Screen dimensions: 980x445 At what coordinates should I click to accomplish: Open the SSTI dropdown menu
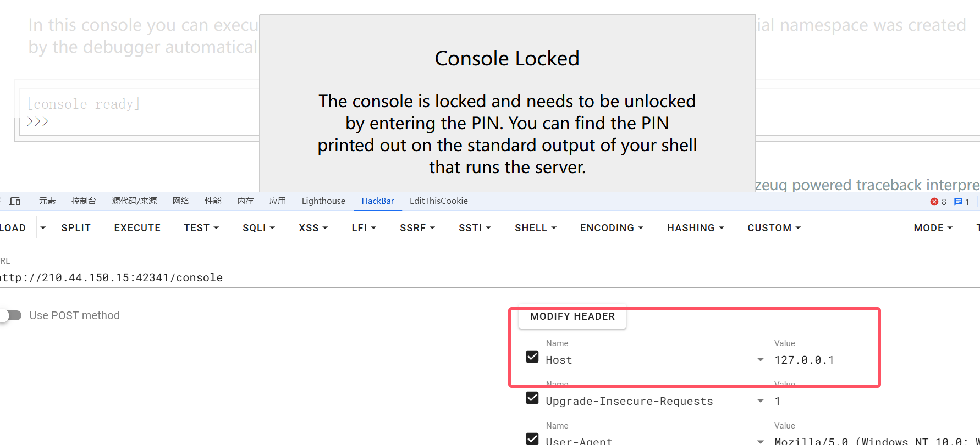click(475, 228)
